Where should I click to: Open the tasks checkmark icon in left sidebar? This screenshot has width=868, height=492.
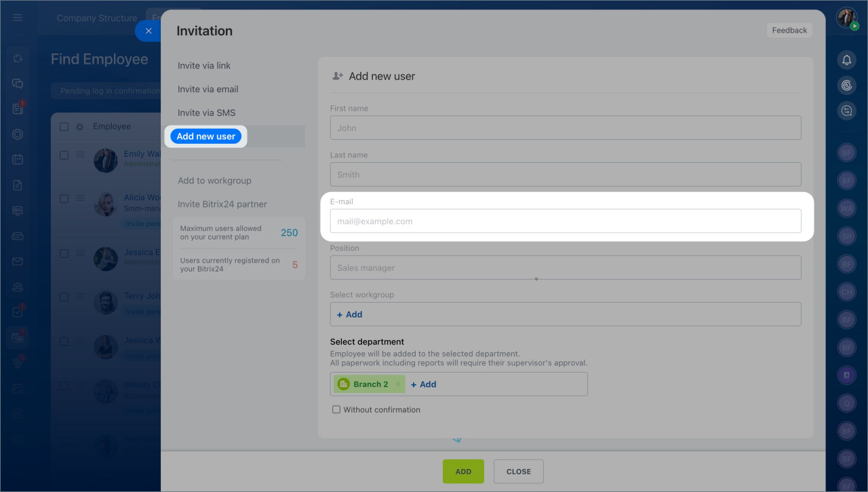point(18,312)
